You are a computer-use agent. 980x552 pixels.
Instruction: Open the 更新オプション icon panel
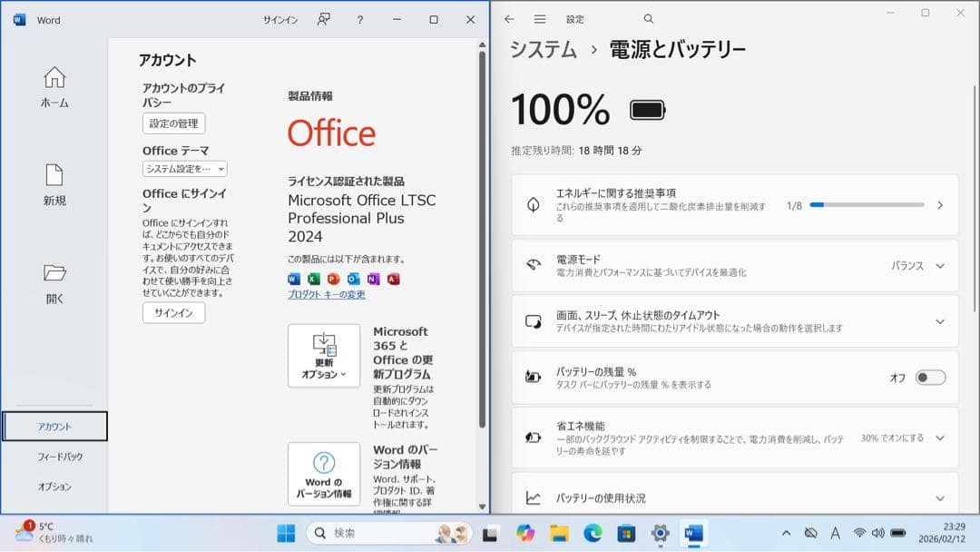324,354
